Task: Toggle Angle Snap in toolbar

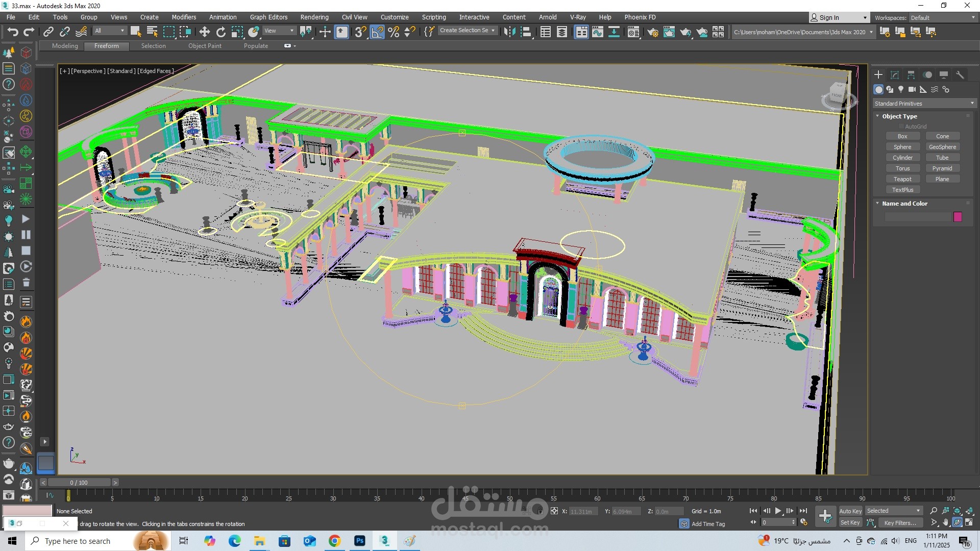Action: [377, 32]
